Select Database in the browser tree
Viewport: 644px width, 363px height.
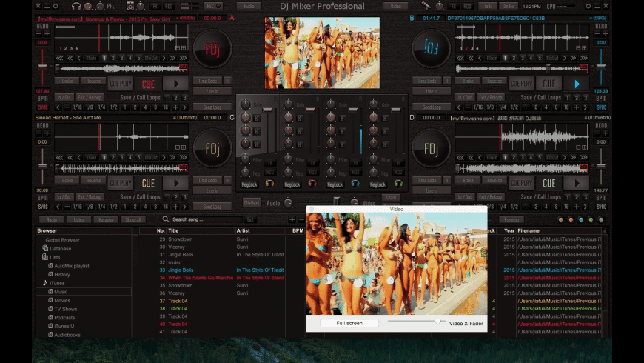click(61, 249)
